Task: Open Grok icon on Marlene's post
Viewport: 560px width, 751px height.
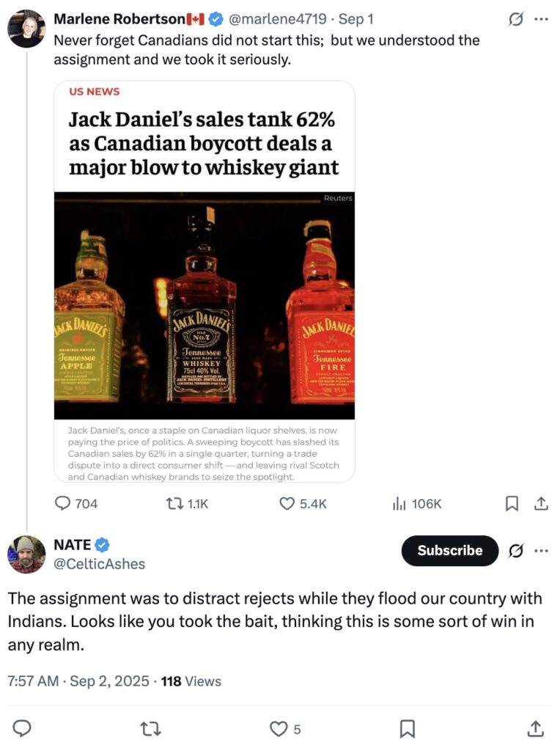Action: point(515,19)
